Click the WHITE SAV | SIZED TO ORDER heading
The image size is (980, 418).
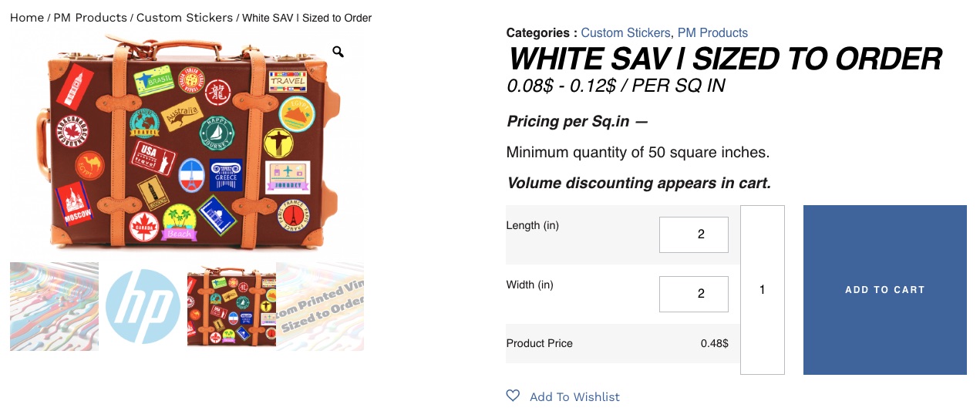tap(725, 59)
